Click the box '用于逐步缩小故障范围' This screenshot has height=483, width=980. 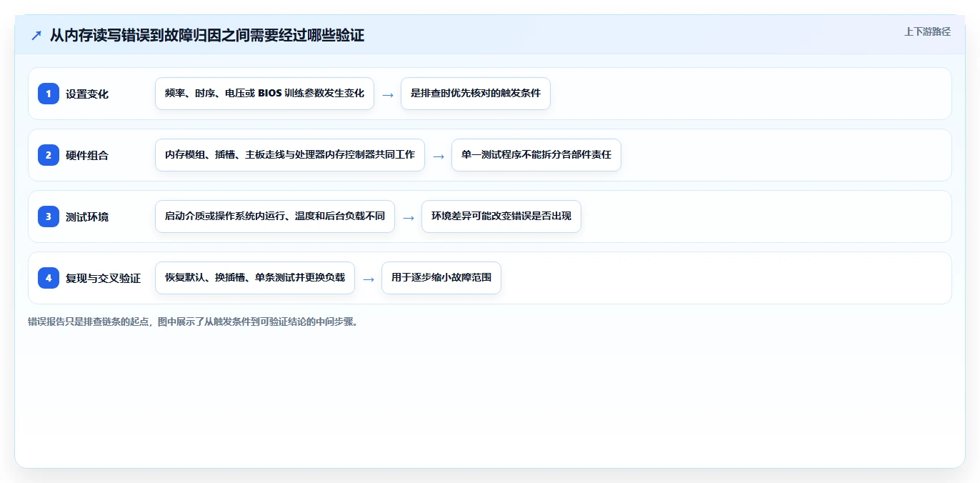pyautogui.click(x=441, y=278)
